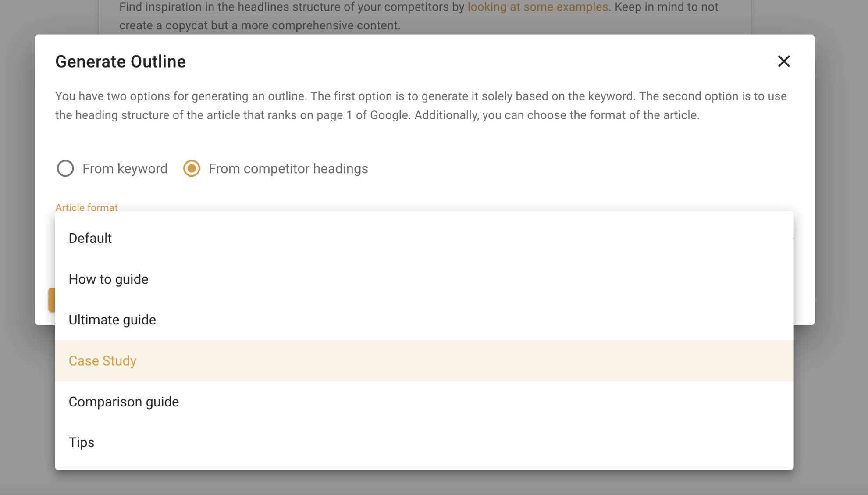The height and width of the screenshot is (495, 868).
Task: Click the Article format field label
Action: pyautogui.click(x=86, y=207)
